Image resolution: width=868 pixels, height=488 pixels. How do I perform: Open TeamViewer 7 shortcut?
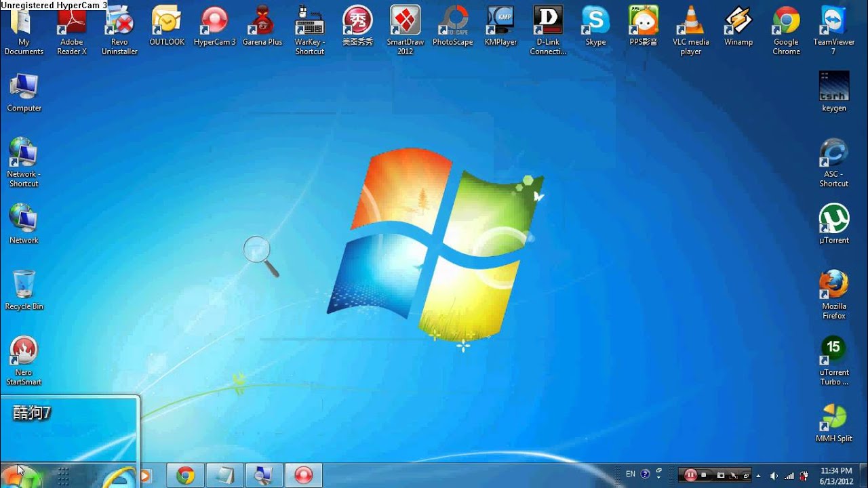click(x=833, y=30)
